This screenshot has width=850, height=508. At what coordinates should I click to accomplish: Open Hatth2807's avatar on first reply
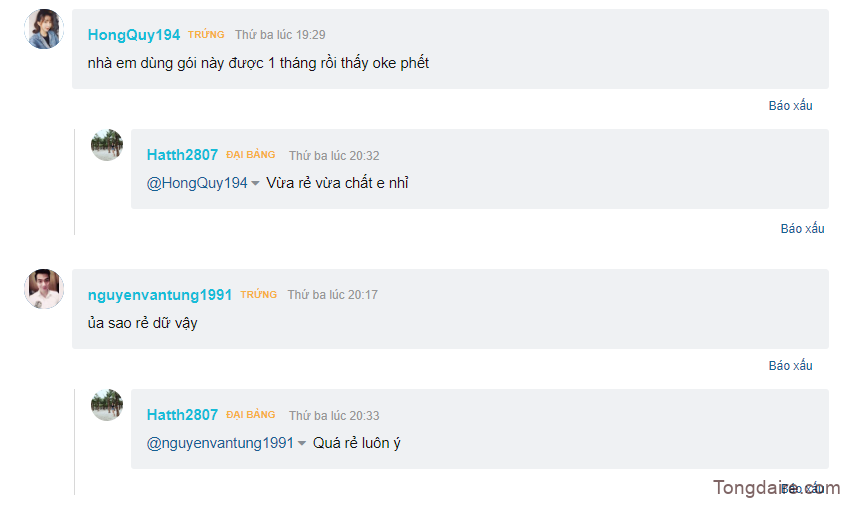[x=107, y=145]
